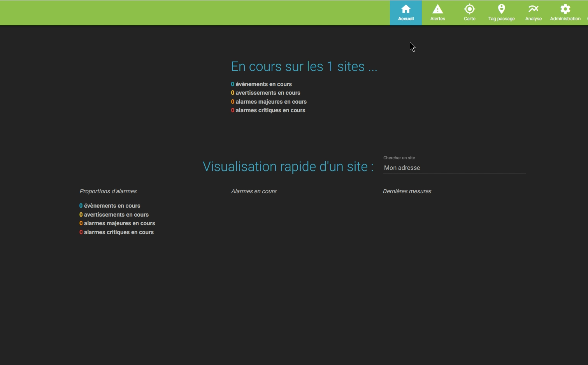588x365 pixels.
Task: Select 'alarmes majeures en cours' under Proportions d'alarmes
Action: pyautogui.click(x=119, y=223)
